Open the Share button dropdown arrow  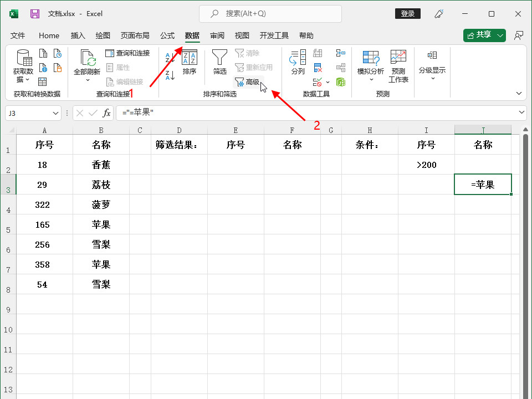coord(500,35)
